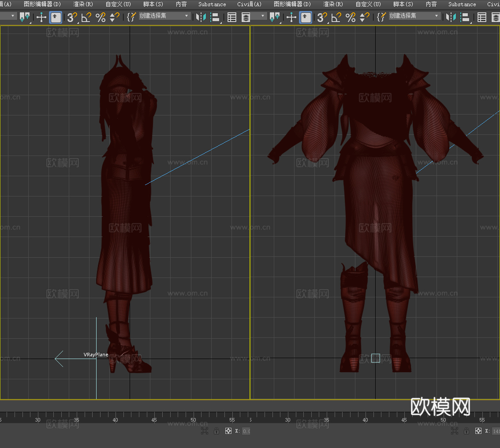The width and height of the screenshot is (500, 448).
Task: Click Spinner Snap icon in front-view window
Action: pos(365,17)
